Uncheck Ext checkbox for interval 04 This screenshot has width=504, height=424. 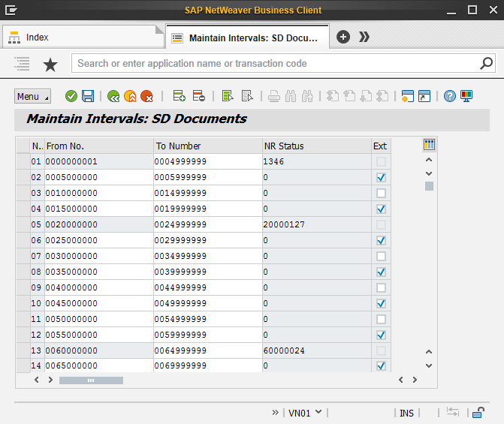click(381, 209)
